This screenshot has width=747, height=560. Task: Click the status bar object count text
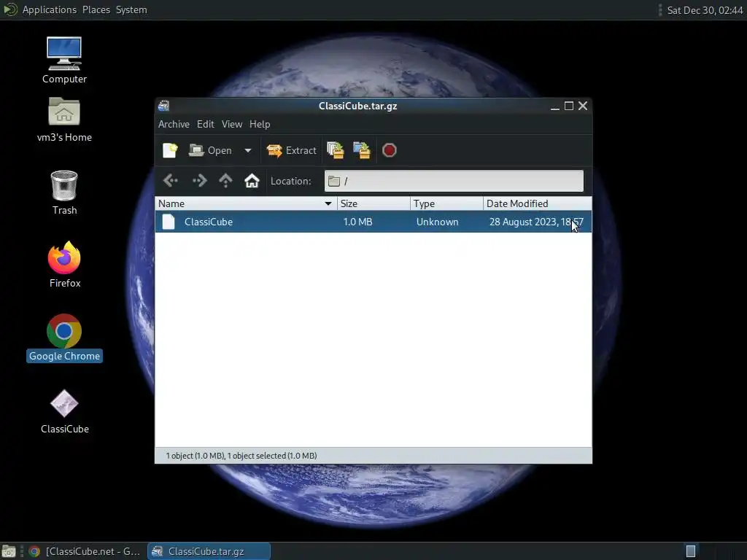pos(241,456)
